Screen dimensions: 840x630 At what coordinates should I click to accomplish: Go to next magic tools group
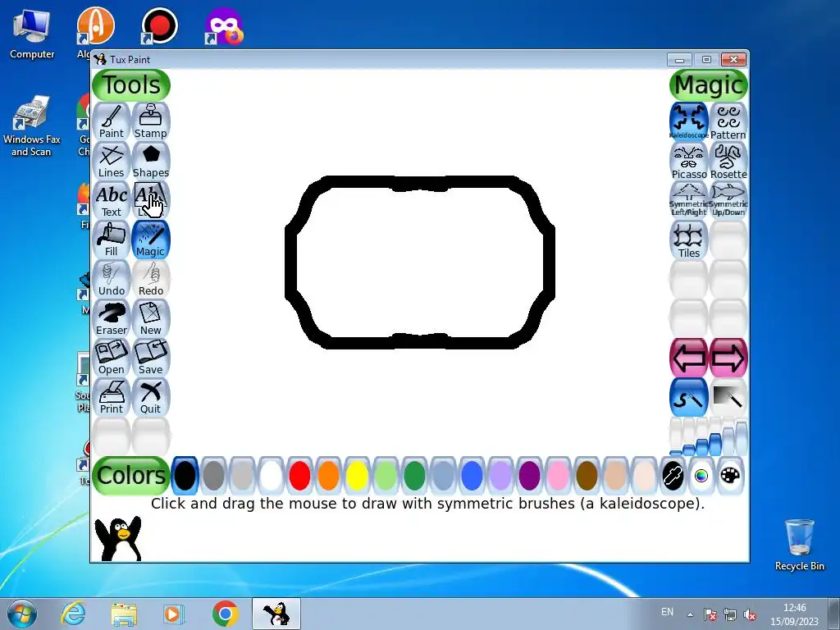(x=728, y=358)
